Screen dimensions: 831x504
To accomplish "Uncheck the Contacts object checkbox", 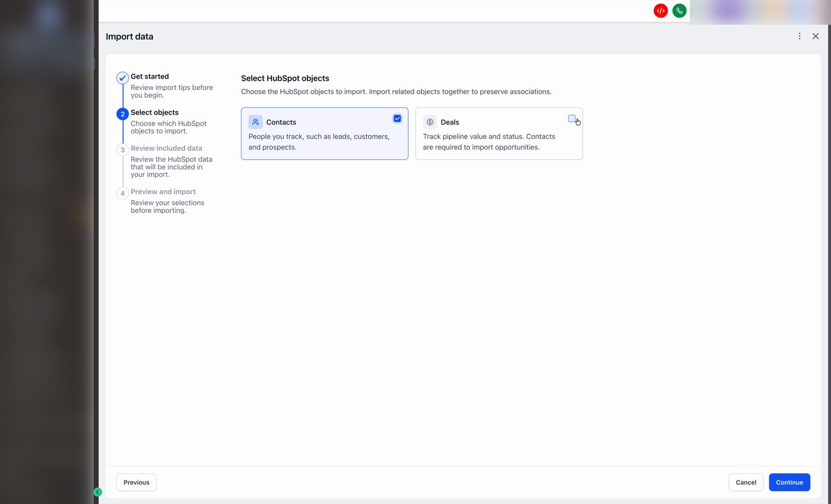I will [397, 118].
